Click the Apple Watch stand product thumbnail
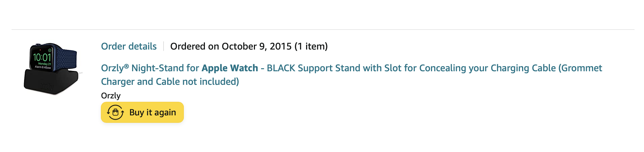The image size is (644, 152). 52,69
